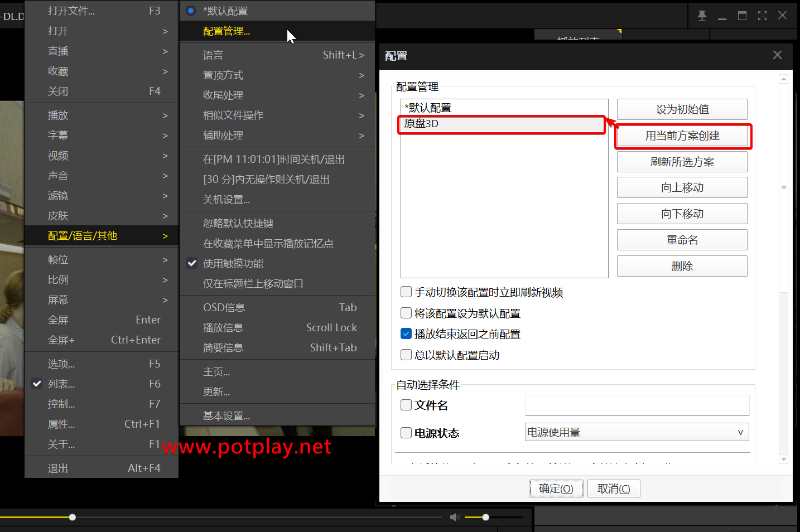Choose 关机设置... menu entry

coord(277,200)
